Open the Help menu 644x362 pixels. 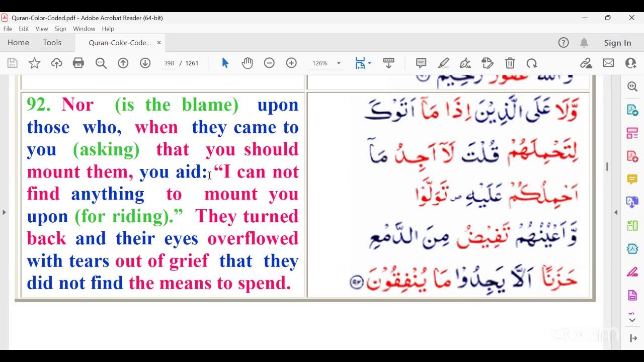[108, 29]
